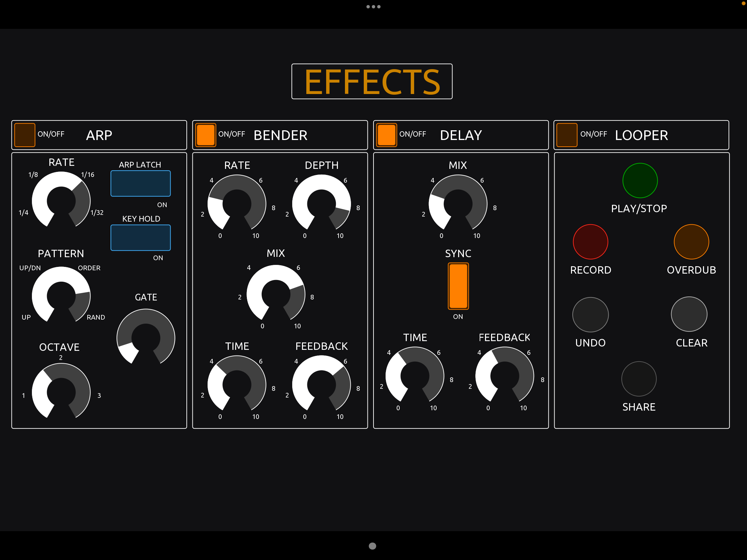Click the DELAY section title
The image size is (747, 560).
[461, 135]
